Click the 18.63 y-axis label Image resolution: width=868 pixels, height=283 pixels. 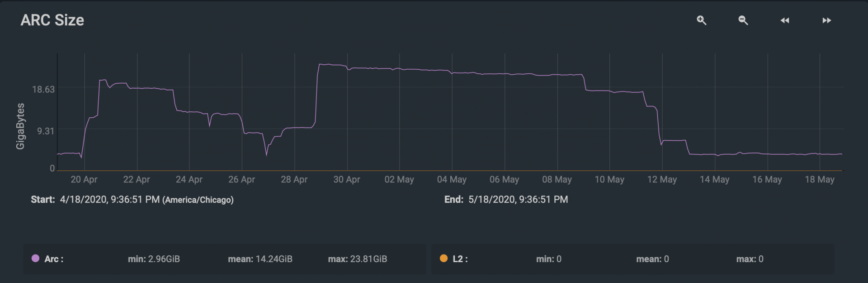tap(43, 89)
